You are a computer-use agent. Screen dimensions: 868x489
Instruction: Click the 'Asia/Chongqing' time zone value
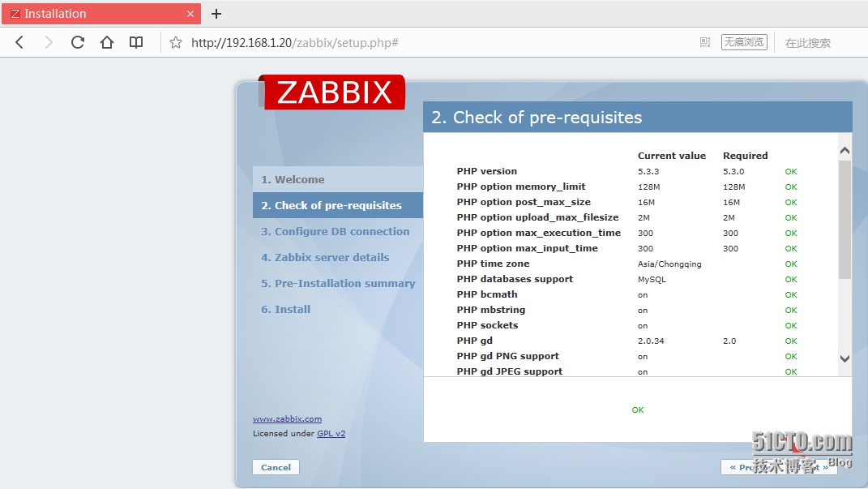coord(669,264)
